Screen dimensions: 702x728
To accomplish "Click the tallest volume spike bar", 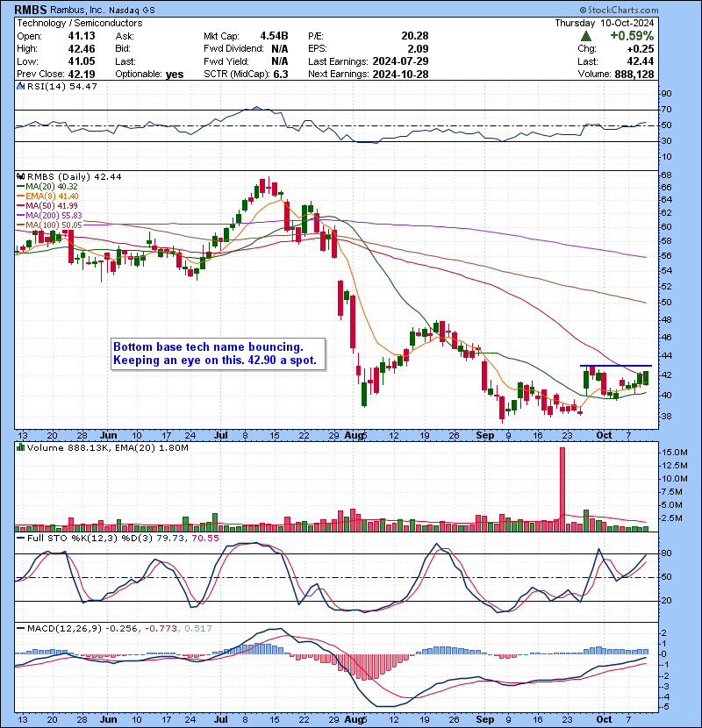I will 562,489.
